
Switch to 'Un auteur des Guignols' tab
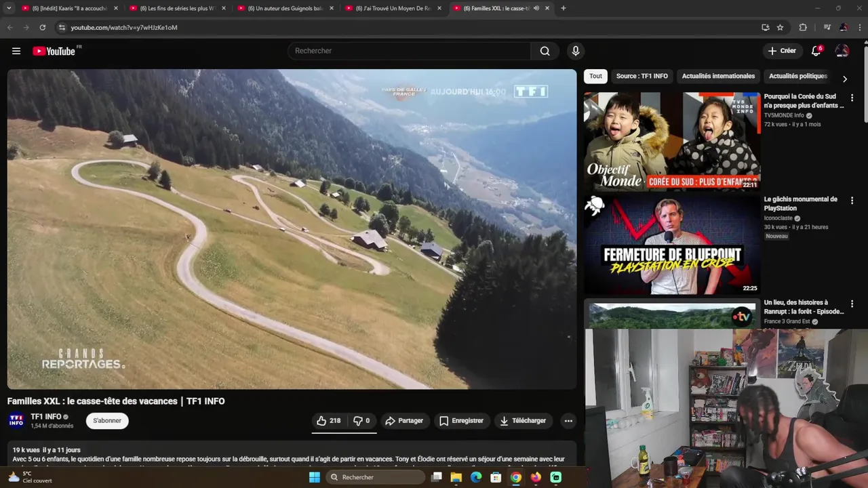point(285,8)
